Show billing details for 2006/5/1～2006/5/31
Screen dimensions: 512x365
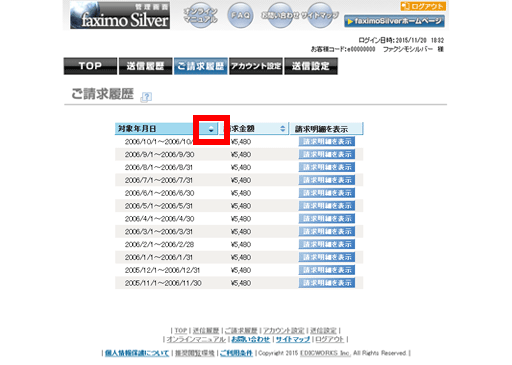(x=327, y=206)
